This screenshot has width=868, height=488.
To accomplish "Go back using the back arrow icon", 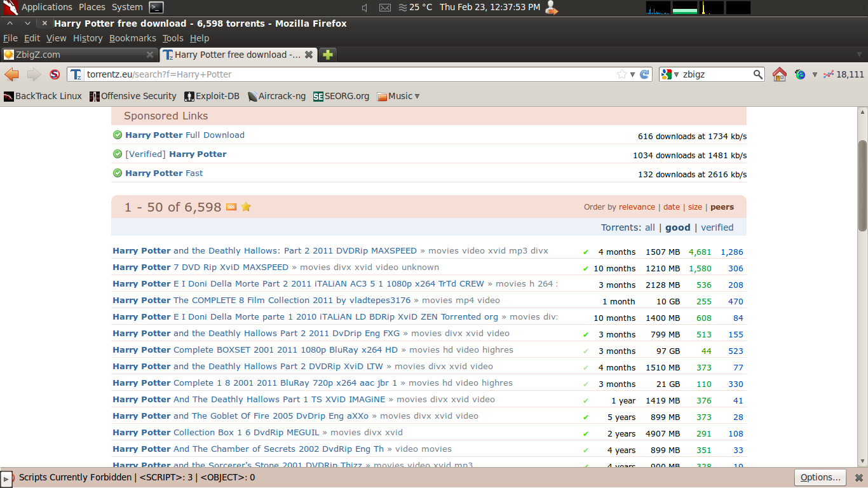I will (12, 74).
